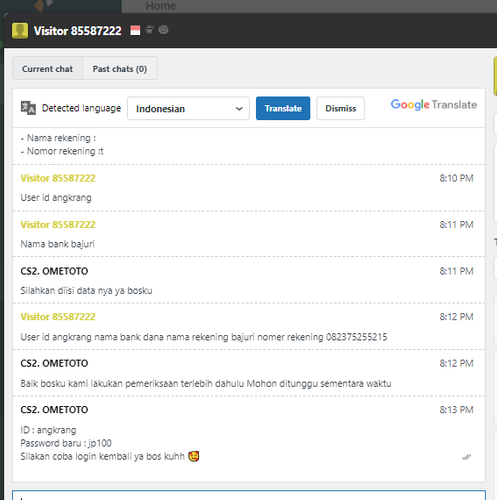Open the Indonesian language dropdown
This screenshot has width=497, height=500.
(x=188, y=109)
